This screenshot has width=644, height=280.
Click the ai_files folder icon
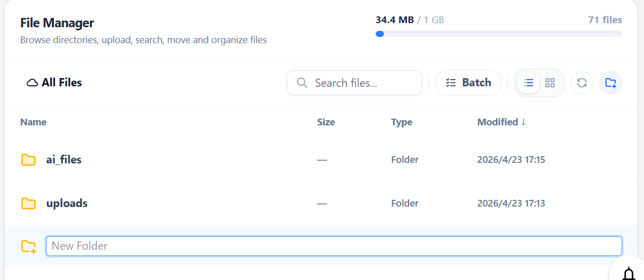click(x=28, y=160)
